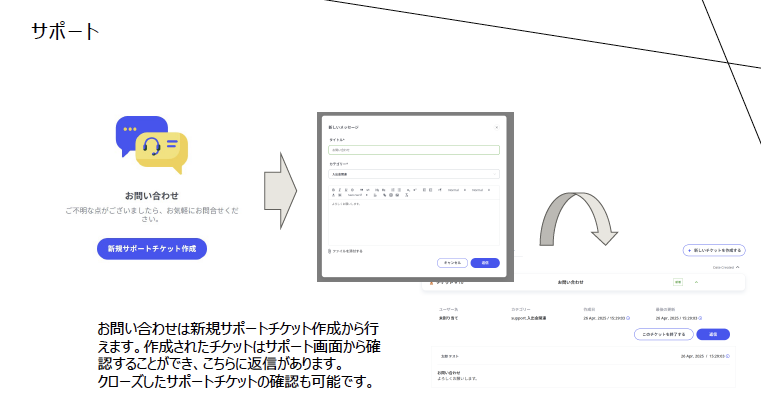The width and height of the screenshot is (761, 407).
Task: Click the 新規サポートチケット作成 button
Action: [x=151, y=247]
